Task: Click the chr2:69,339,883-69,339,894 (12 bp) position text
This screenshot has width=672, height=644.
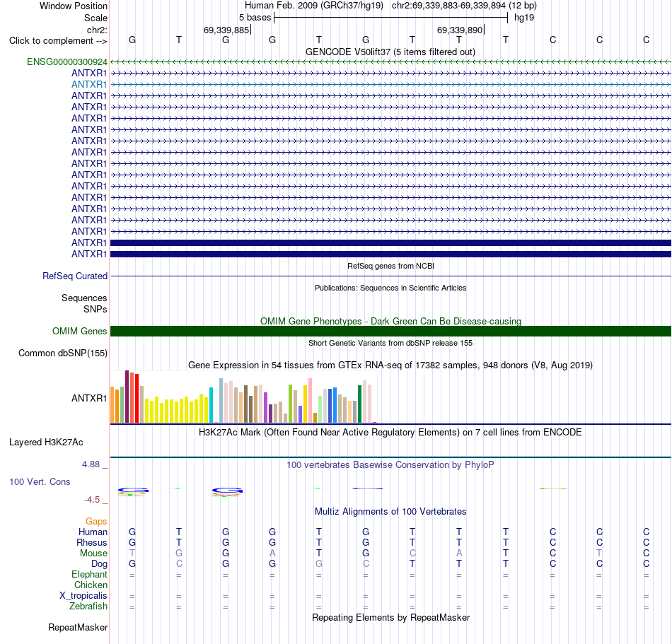Action: 464,6
